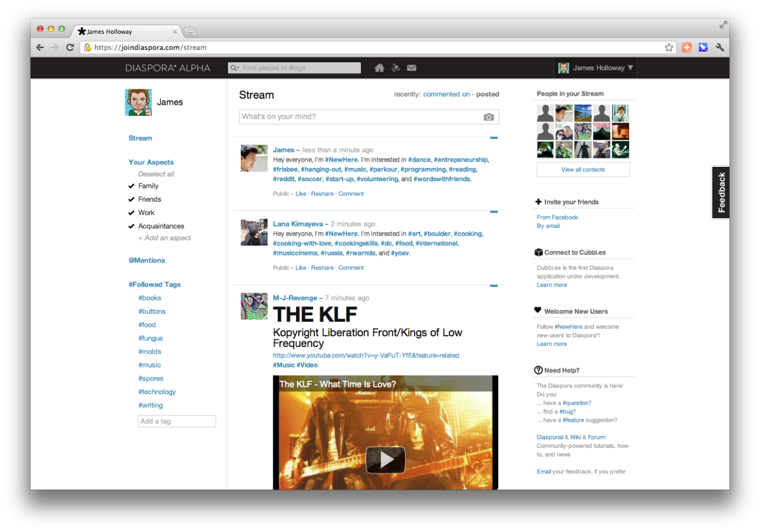Image resolution: width=760 pixels, height=532 pixels.
Task: Like Lana Kimayeva's post
Action: click(301, 268)
